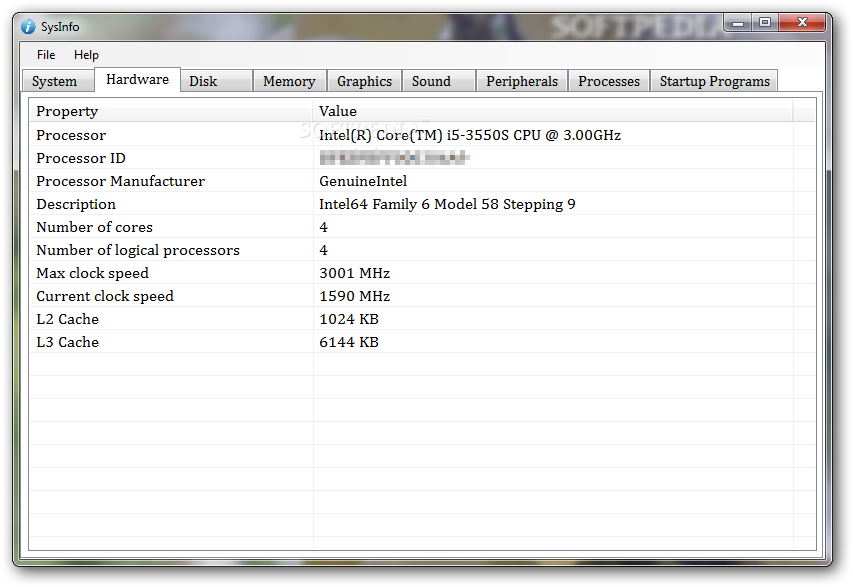Close the SysInfo window
Image resolution: width=853 pixels, height=587 pixels.
tap(802, 22)
